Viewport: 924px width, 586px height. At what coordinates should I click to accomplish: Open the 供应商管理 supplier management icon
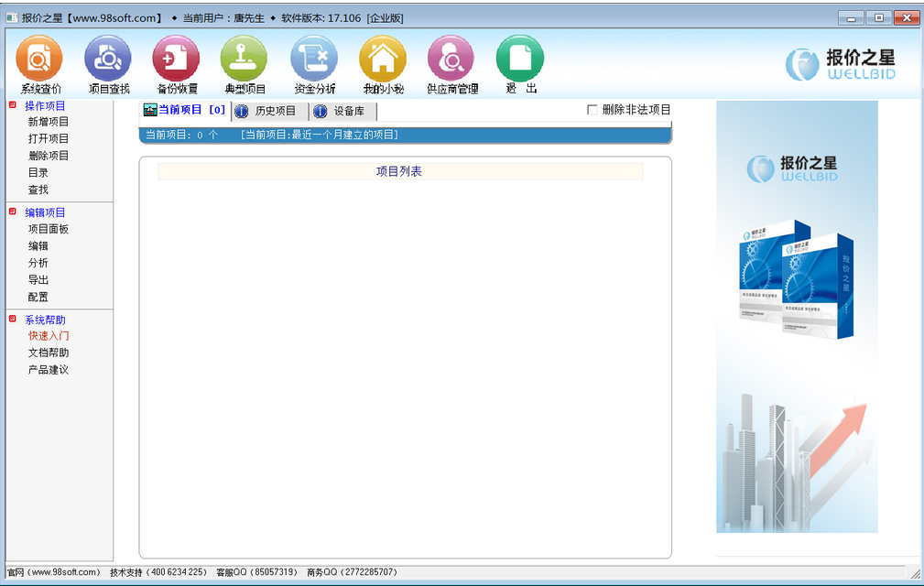click(451, 59)
